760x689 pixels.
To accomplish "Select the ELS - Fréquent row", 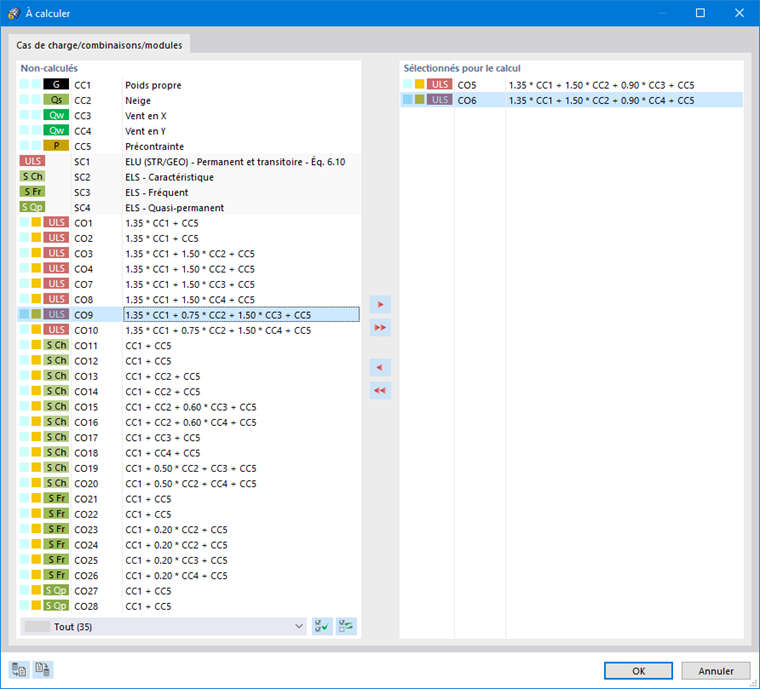I will pos(189,192).
